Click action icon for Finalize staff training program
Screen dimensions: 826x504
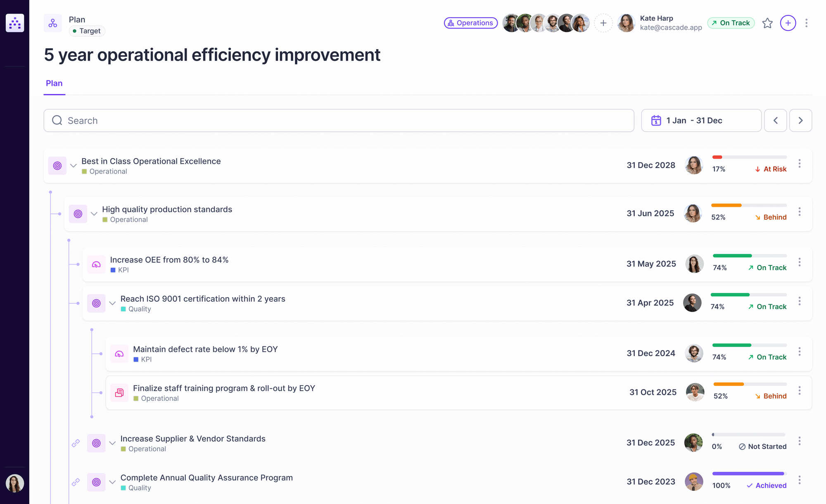pos(119,393)
